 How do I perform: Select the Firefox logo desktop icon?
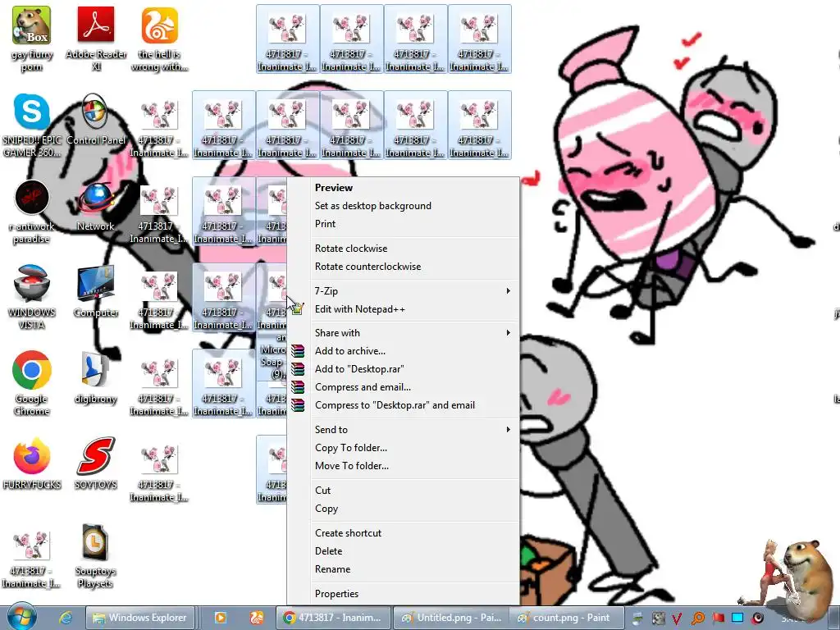pyautogui.click(x=32, y=463)
